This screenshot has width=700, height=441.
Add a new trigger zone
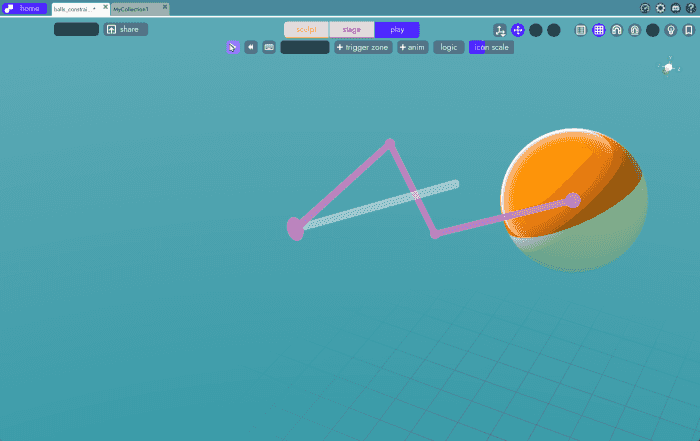pos(362,47)
